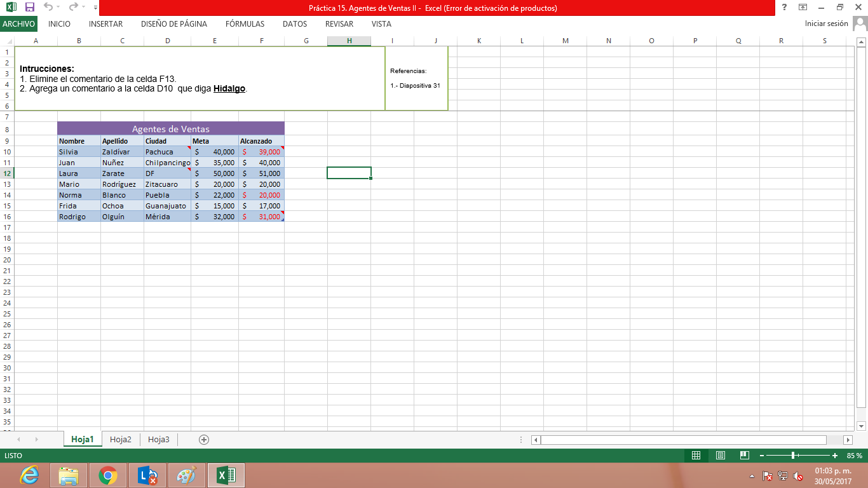Click the Undo arrow icon
The height and width of the screenshot is (488, 868).
[48, 8]
